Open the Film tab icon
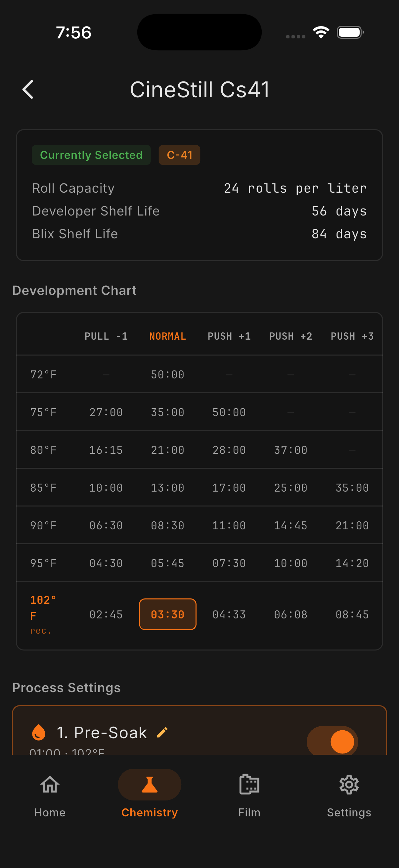Image resolution: width=399 pixels, height=868 pixels. [249, 785]
